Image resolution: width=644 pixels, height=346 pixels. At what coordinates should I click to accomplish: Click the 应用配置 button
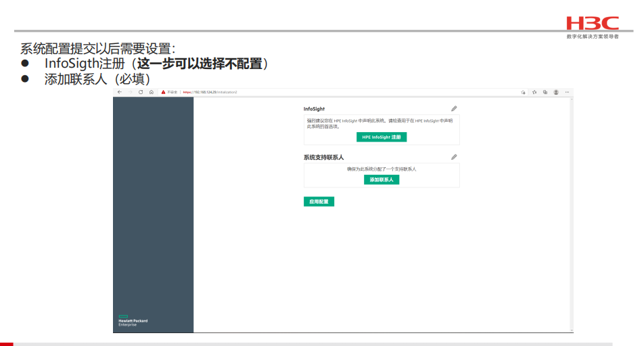point(319,202)
